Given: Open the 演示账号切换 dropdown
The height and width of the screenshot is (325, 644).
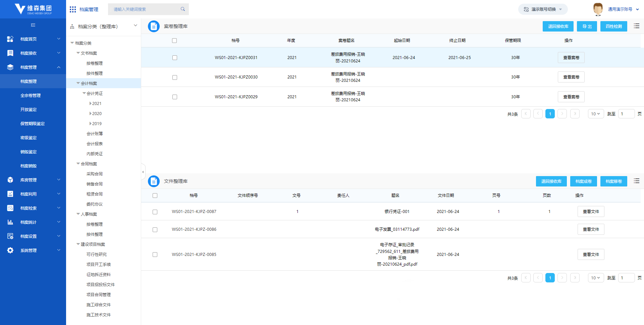Looking at the screenshot, I should tap(543, 9).
